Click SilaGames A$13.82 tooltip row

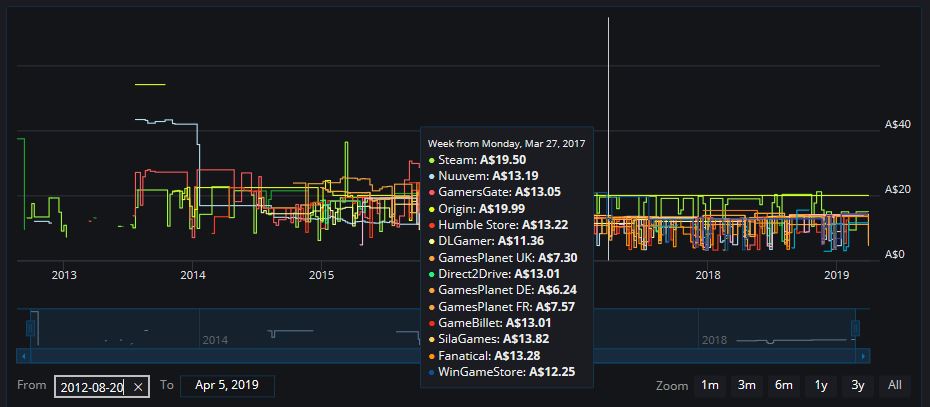coord(489,339)
